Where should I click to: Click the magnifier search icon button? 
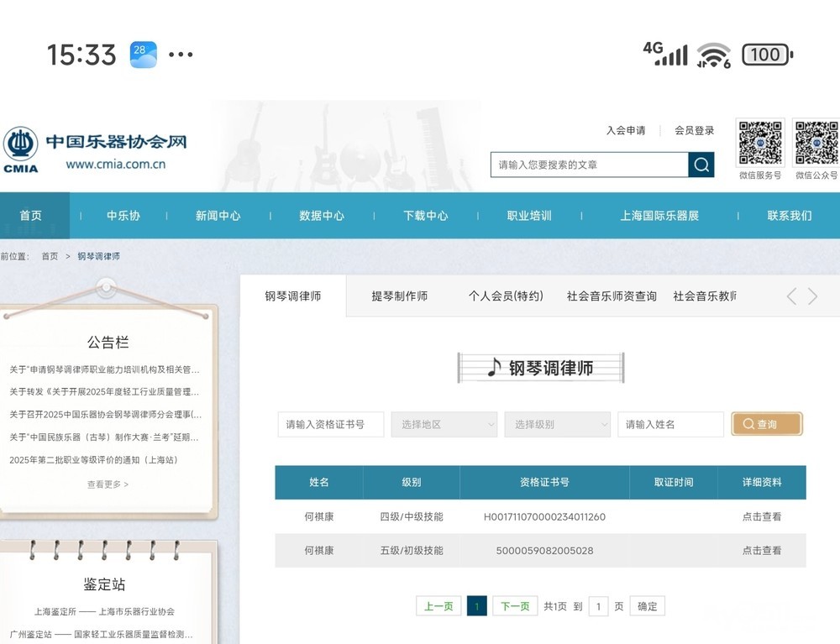(x=701, y=165)
